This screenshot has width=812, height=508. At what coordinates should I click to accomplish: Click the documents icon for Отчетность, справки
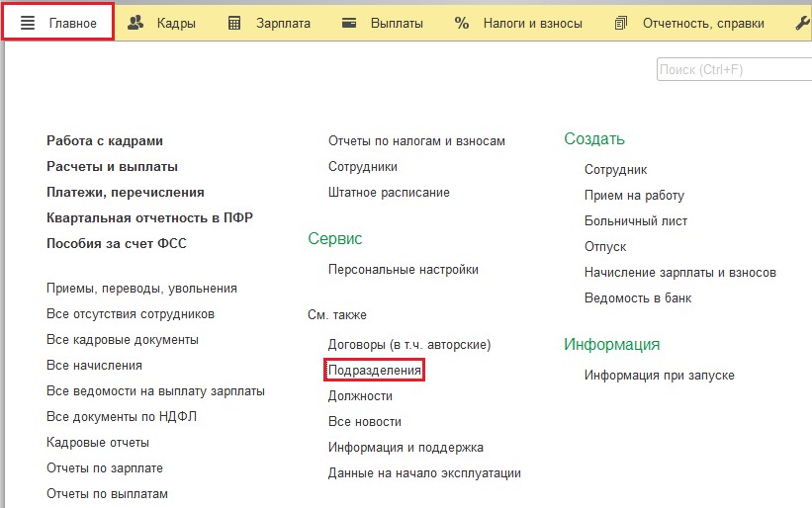(621, 23)
